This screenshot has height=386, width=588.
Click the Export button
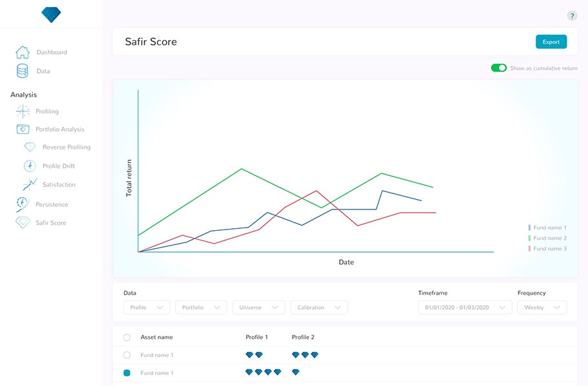[551, 42]
